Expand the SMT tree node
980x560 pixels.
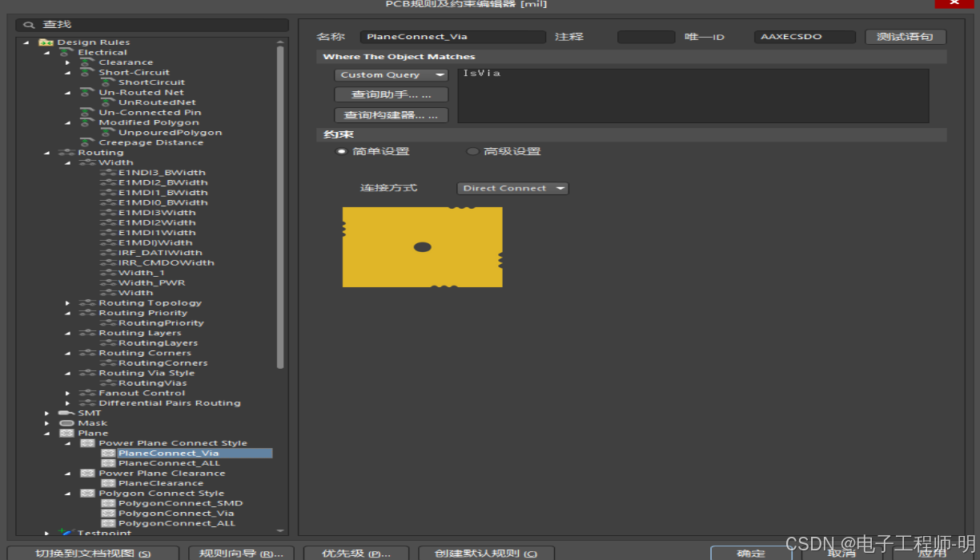(x=47, y=414)
